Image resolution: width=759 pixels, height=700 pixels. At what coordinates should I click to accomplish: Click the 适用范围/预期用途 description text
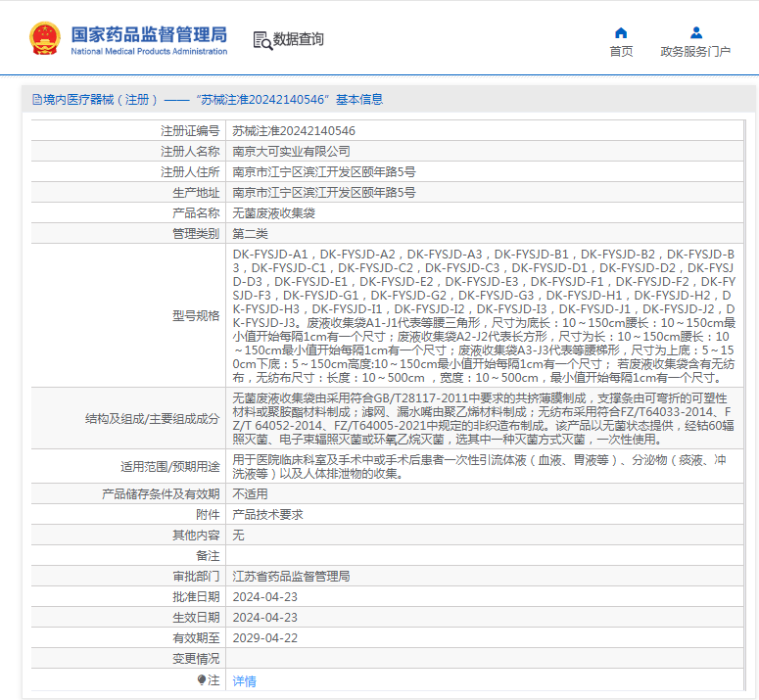click(x=479, y=466)
